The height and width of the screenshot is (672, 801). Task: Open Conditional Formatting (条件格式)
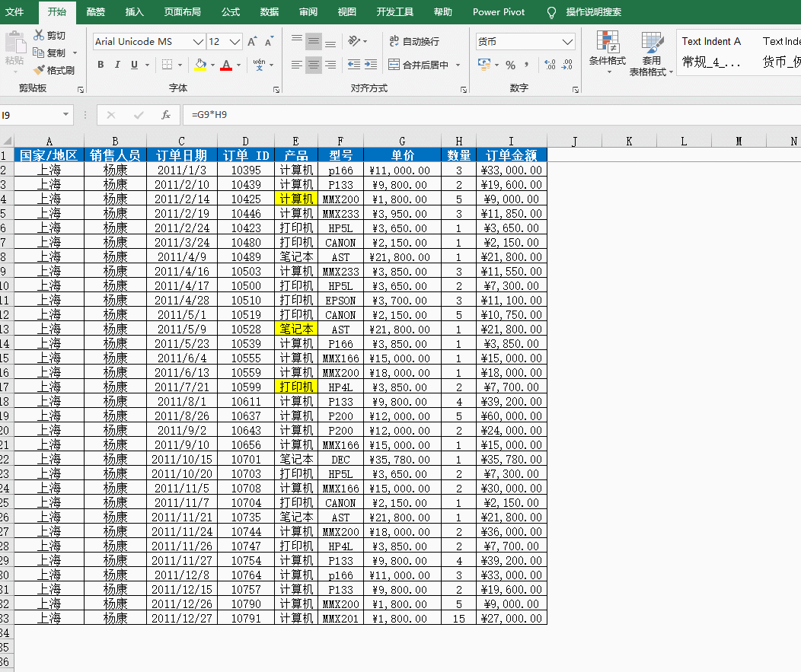pyautogui.click(x=607, y=52)
